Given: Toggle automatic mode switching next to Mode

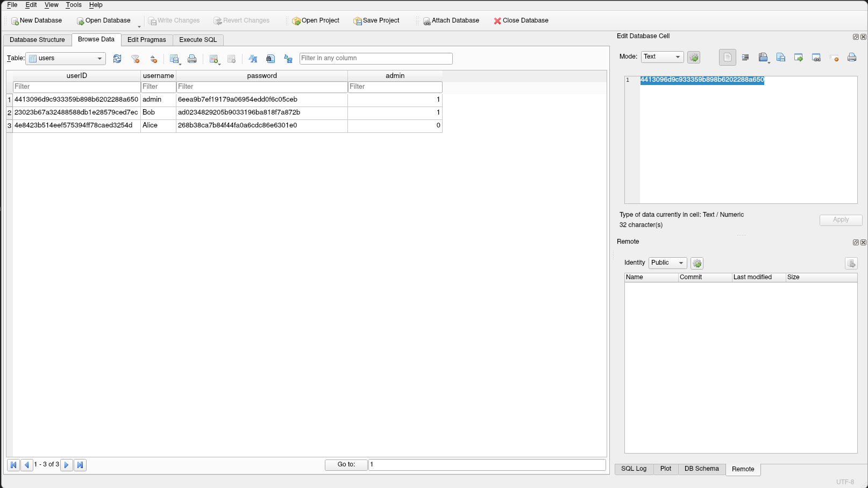Looking at the screenshot, I should [x=694, y=57].
